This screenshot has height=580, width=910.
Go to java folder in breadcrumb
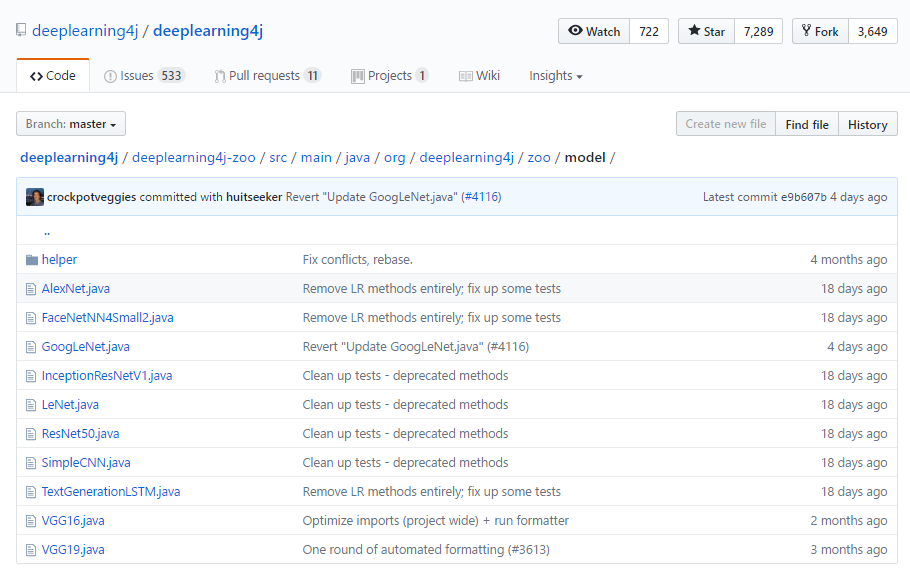[x=358, y=157]
